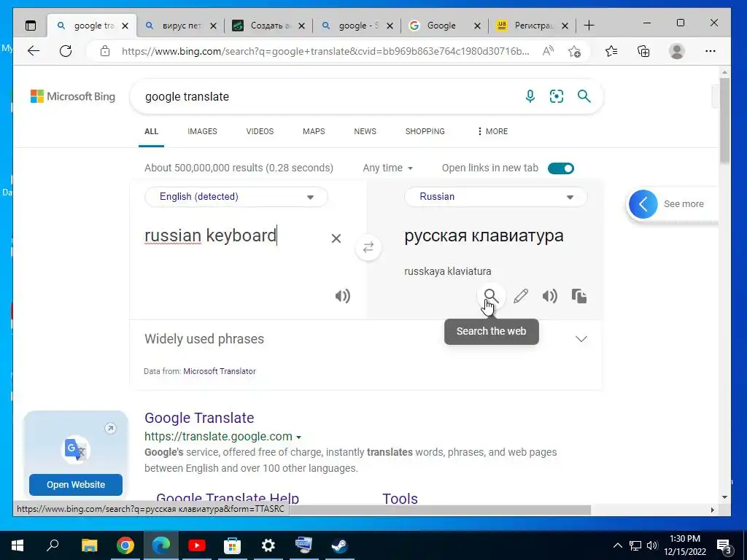Open the Russian target language dropdown
This screenshot has width=747, height=560.
pyautogui.click(x=495, y=197)
